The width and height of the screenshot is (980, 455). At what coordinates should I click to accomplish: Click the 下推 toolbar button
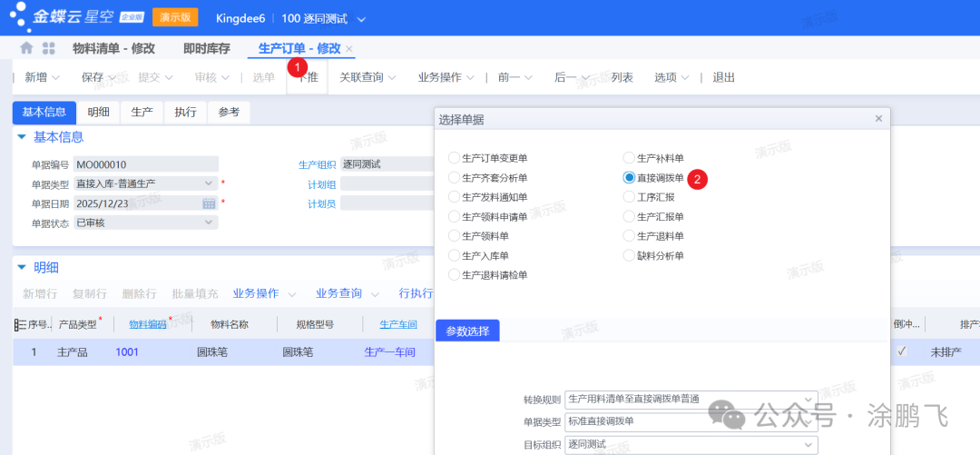[x=308, y=78]
